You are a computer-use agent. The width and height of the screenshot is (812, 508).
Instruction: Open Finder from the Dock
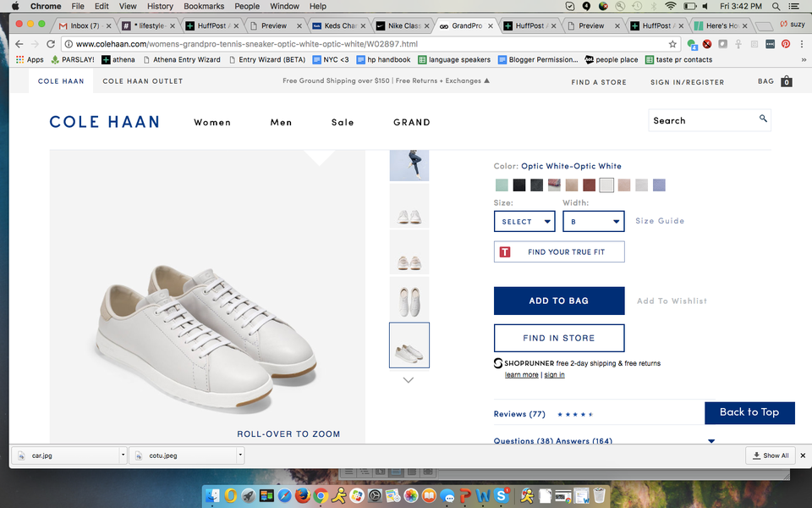(x=213, y=496)
